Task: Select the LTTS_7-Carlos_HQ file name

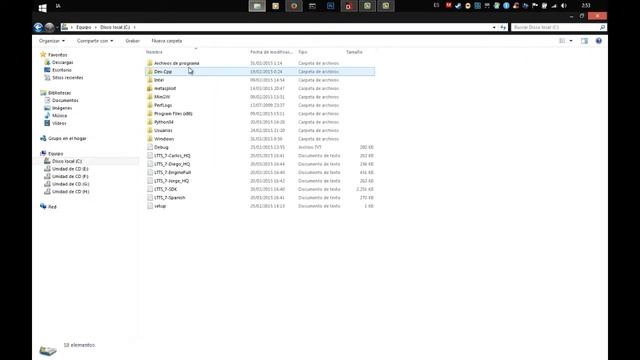Action: [x=172, y=156]
